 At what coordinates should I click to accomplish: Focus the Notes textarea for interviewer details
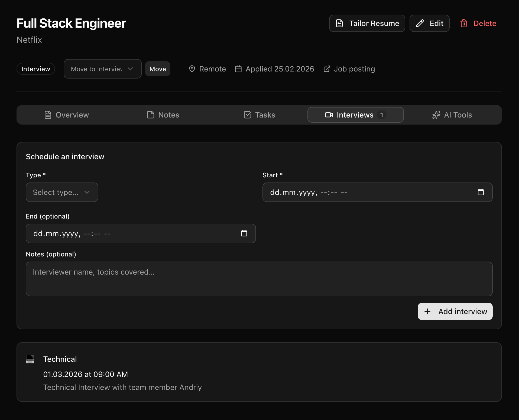click(259, 279)
